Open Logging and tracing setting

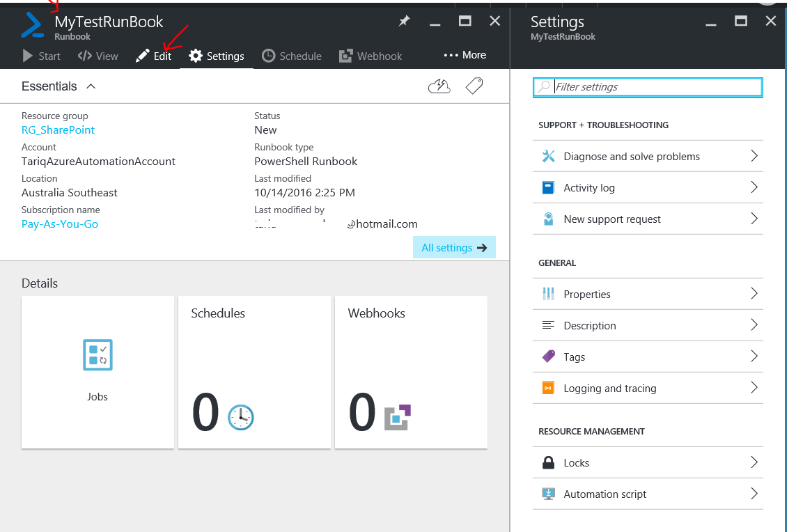pos(648,389)
